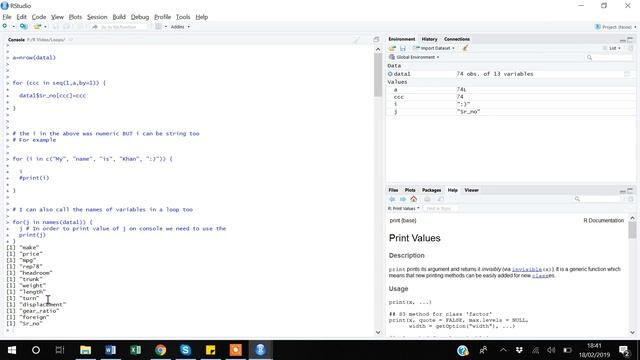Switch to the Connections tab
Viewport: 640px width, 360px height.
click(457, 39)
